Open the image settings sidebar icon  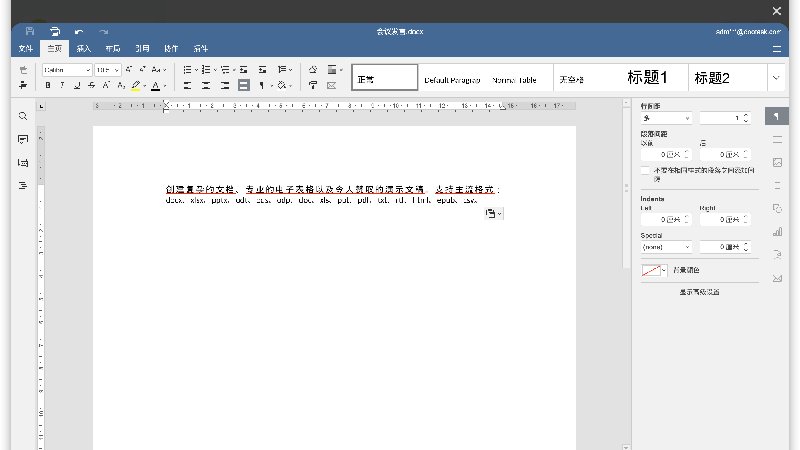[x=777, y=162]
